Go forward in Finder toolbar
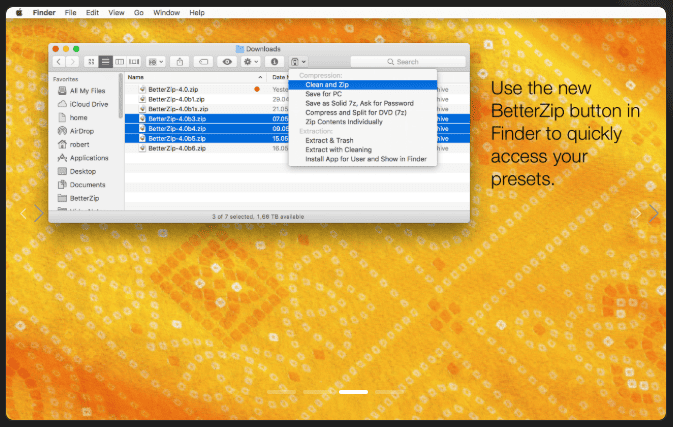 pyautogui.click(x=73, y=62)
